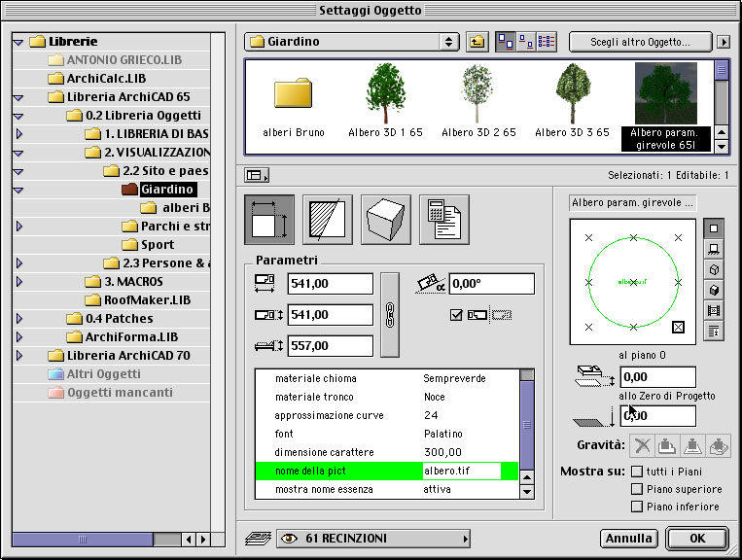Click the go up folder icon
The image size is (742, 560).
pyautogui.click(x=477, y=42)
